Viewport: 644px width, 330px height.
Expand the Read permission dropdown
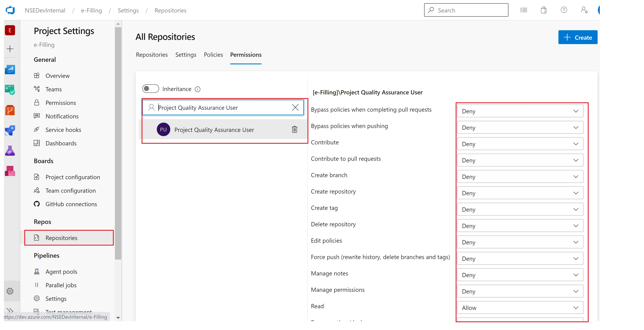pos(520,308)
